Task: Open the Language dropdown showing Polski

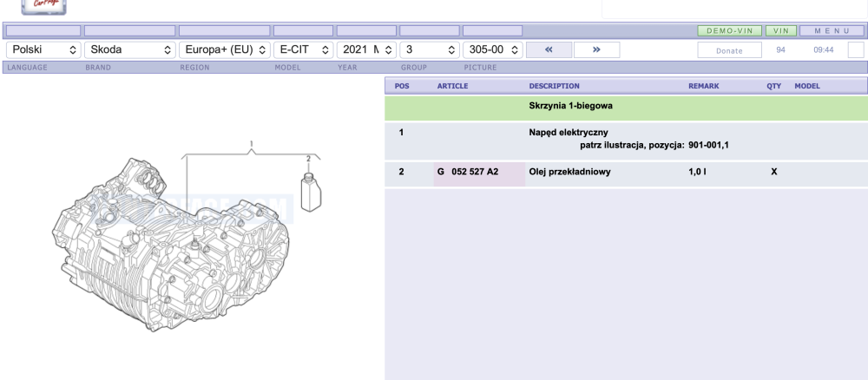Action: 43,49
